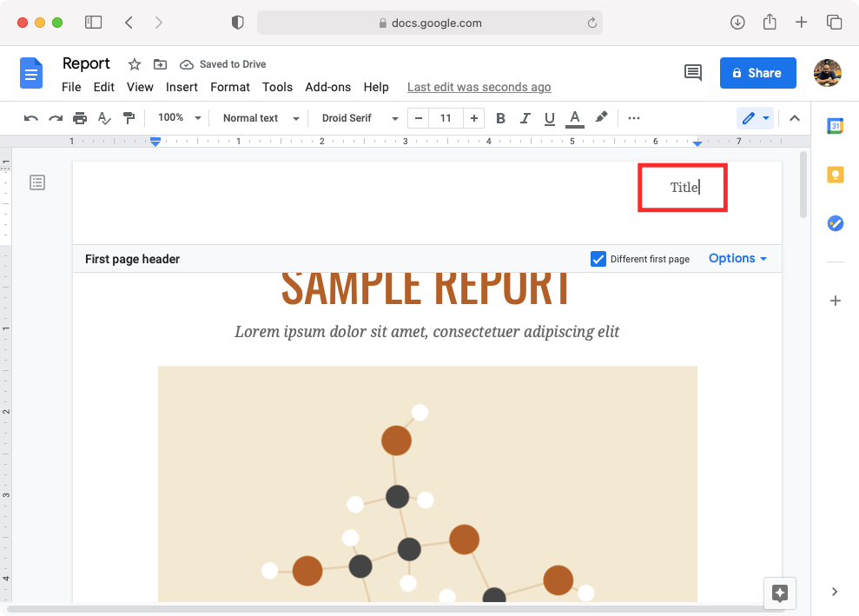Expand the Droid Serif font dropdown

point(360,118)
